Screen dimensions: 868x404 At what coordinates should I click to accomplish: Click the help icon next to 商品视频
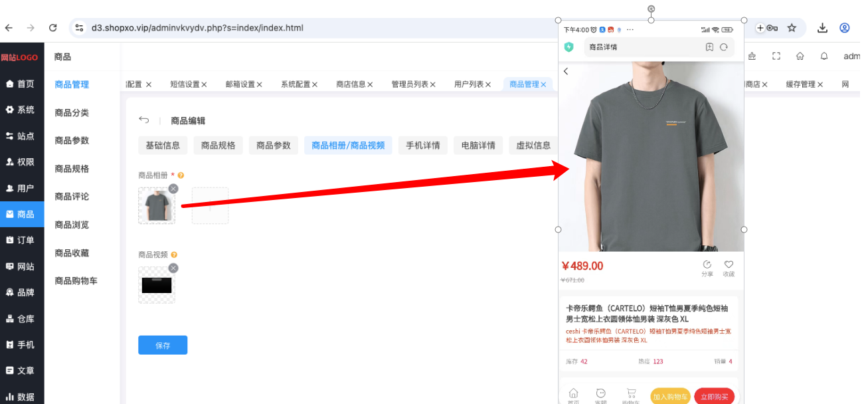point(174,254)
